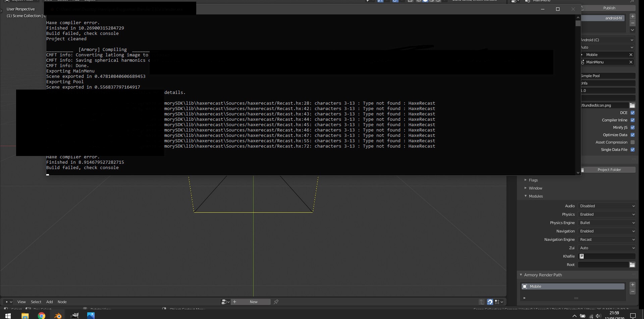Click the Khafile input field

click(x=607, y=256)
